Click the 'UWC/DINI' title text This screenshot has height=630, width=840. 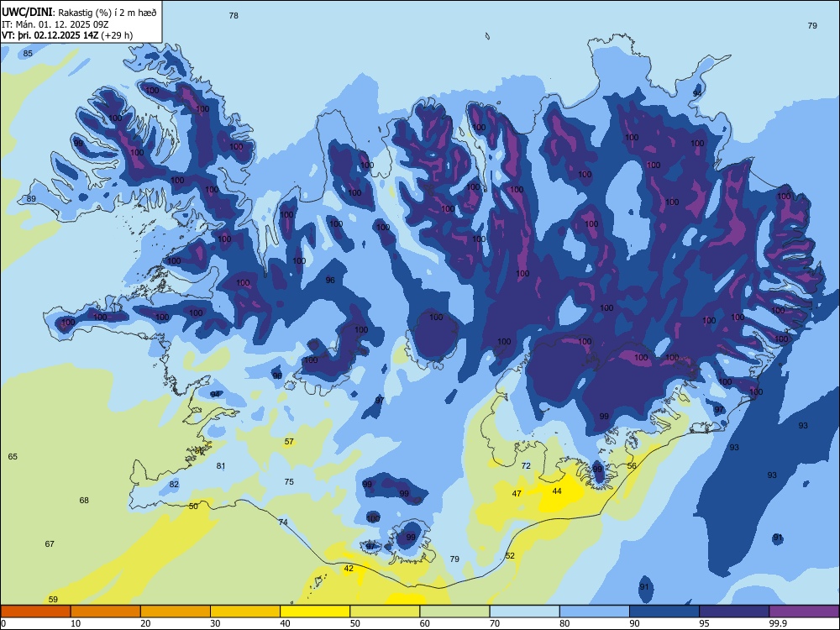[27, 13]
